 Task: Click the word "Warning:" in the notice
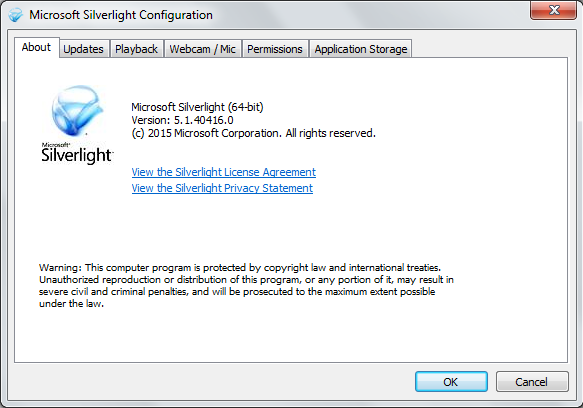pyautogui.click(x=60, y=268)
